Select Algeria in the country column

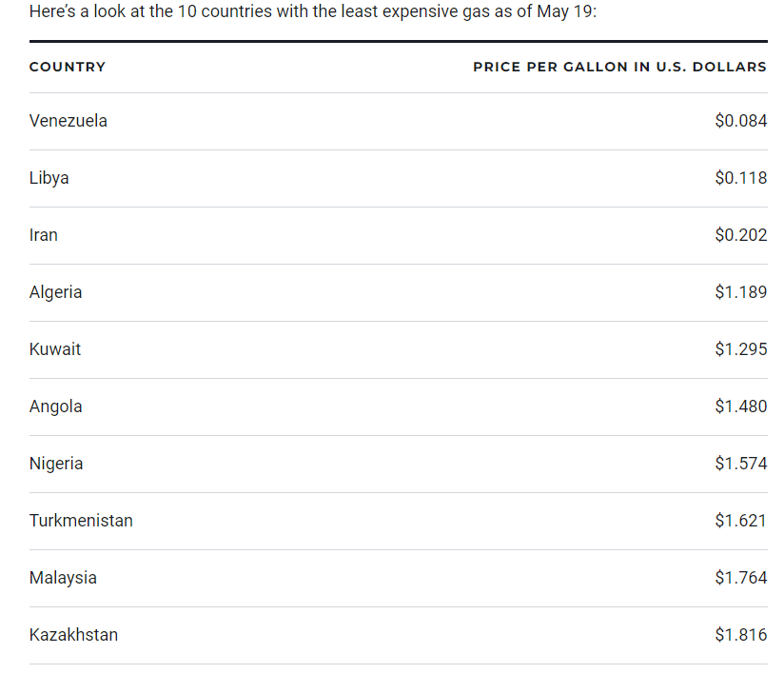pos(55,292)
